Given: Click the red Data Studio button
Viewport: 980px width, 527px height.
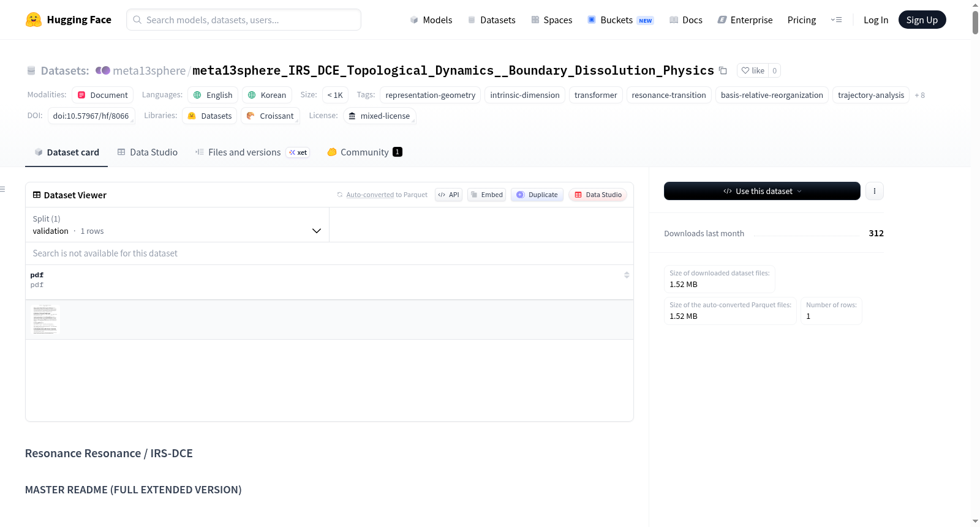Looking at the screenshot, I should pos(598,195).
